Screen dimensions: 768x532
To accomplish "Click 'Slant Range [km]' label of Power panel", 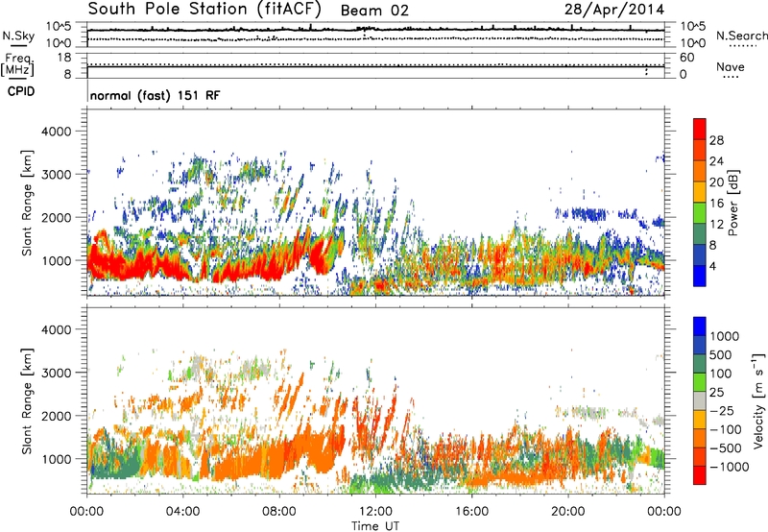I will click(27, 203).
